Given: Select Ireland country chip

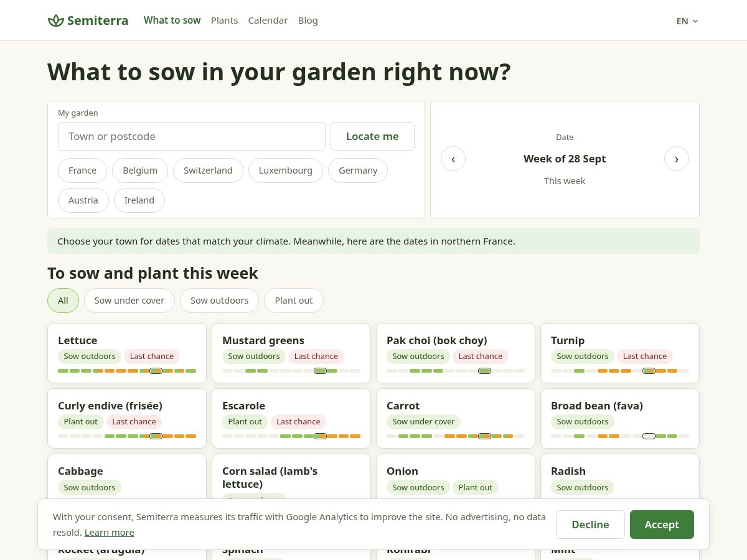Looking at the screenshot, I should pyautogui.click(x=139, y=200).
